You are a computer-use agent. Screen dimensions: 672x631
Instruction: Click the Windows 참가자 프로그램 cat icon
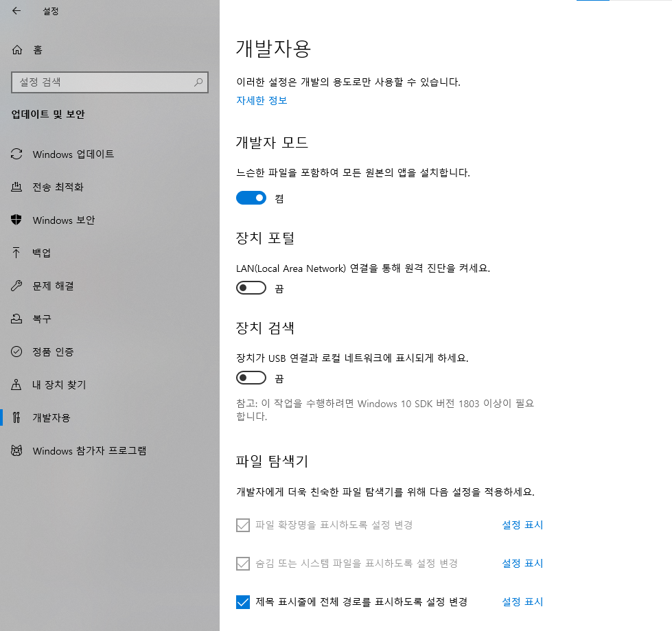pyautogui.click(x=16, y=450)
